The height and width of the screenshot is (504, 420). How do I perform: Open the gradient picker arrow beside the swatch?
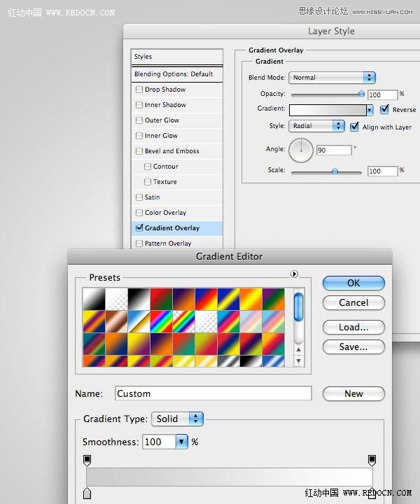370,110
